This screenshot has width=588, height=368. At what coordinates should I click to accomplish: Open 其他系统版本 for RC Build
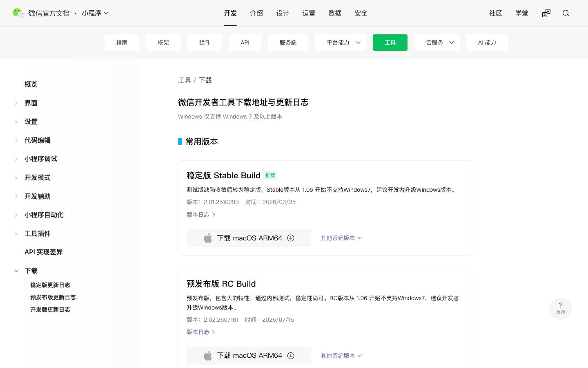pos(341,356)
